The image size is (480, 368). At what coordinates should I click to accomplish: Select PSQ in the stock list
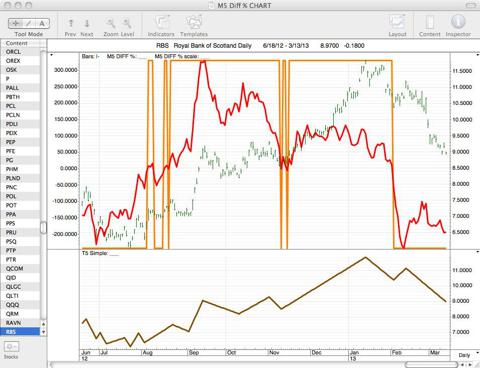20,241
